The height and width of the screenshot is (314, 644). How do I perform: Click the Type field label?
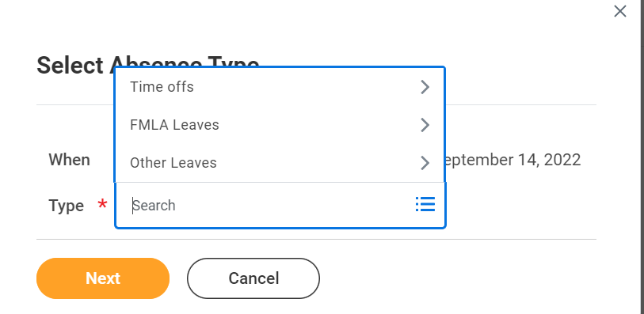66,206
